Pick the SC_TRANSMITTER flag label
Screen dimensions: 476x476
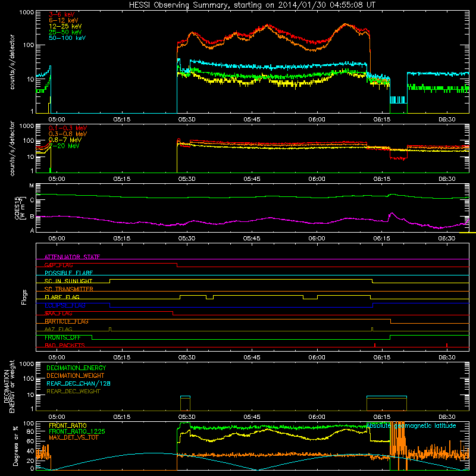(x=68, y=289)
